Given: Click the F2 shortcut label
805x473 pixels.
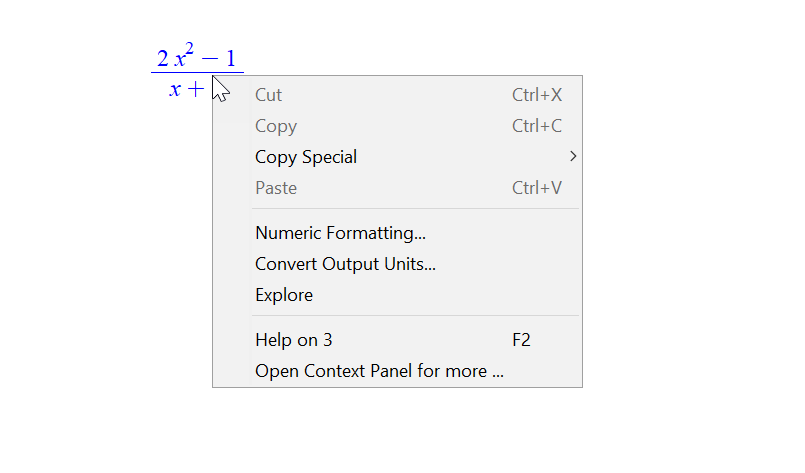Looking at the screenshot, I should 521,340.
